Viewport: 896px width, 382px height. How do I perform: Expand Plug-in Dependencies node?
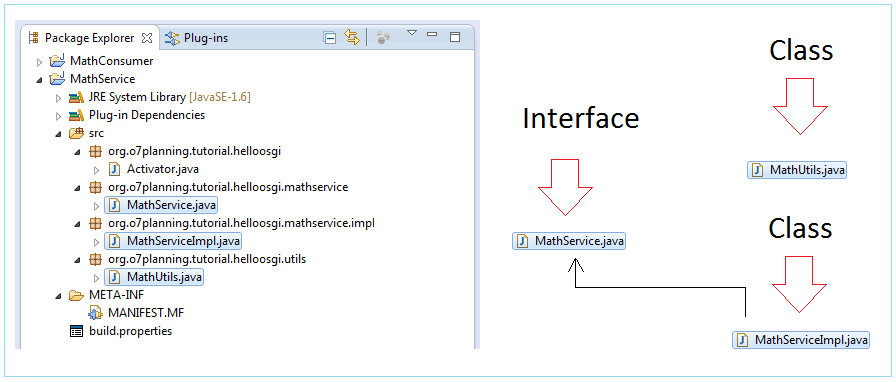pyautogui.click(x=58, y=116)
